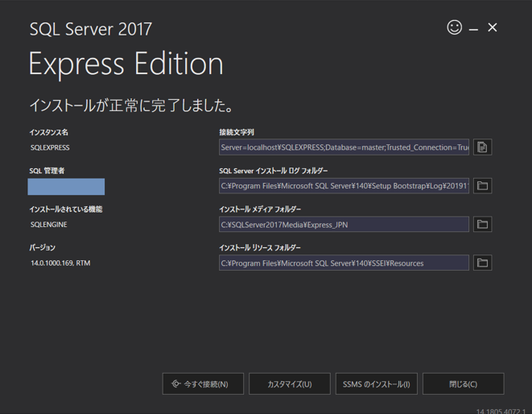Select the install log folder path field
532x414 pixels.
pyautogui.click(x=344, y=186)
